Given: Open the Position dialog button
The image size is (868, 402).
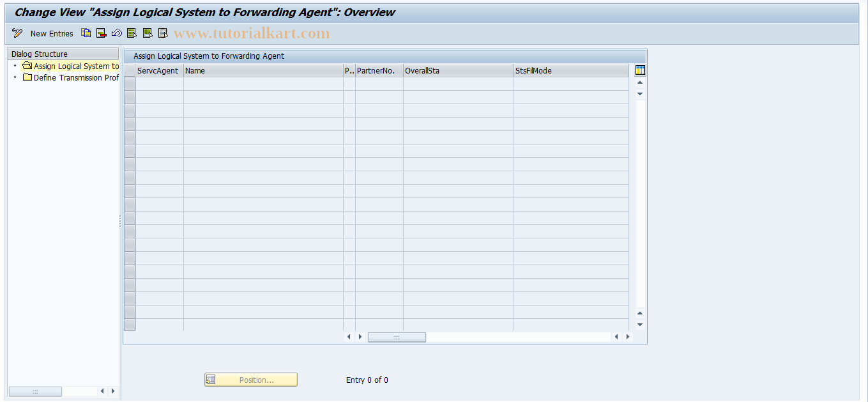Looking at the screenshot, I should point(250,379).
